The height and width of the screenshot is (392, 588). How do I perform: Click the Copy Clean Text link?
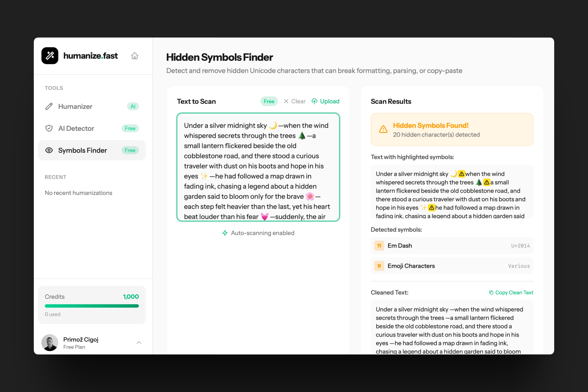[514, 292]
